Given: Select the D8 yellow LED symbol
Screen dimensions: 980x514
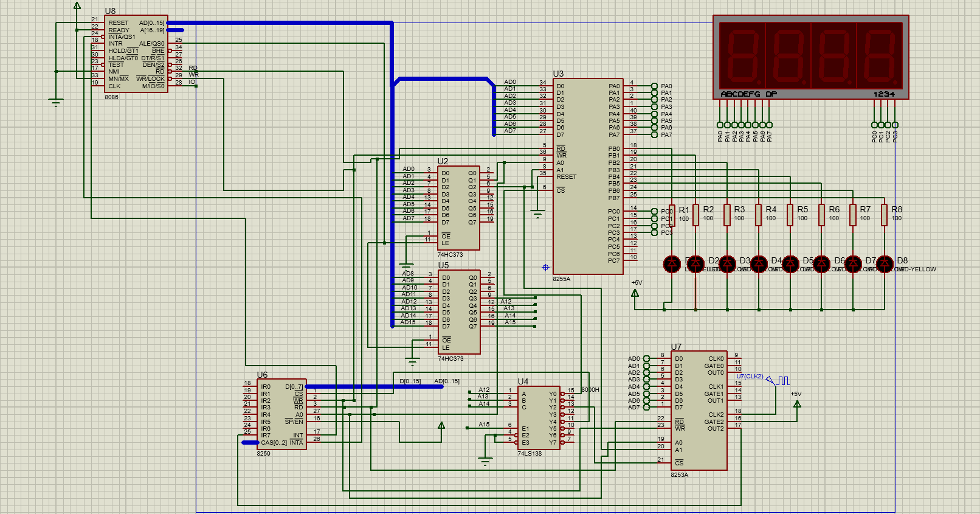Looking at the screenshot, I should (x=885, y=264).
